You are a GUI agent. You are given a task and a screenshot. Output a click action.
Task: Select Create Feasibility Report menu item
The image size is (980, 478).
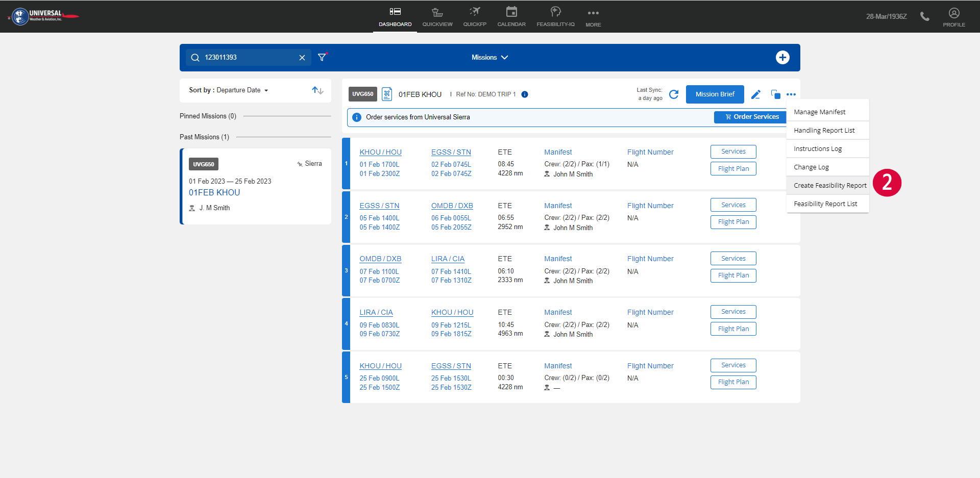click(827, 185)
